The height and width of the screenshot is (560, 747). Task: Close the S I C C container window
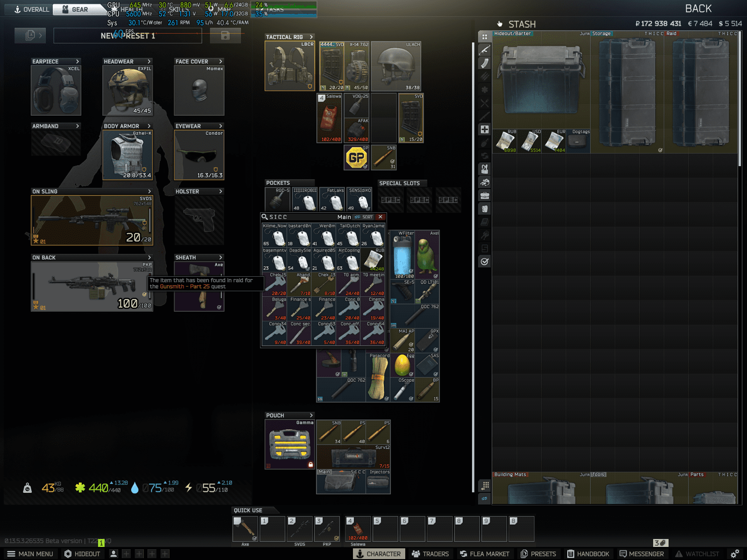(x=381, y=217)
